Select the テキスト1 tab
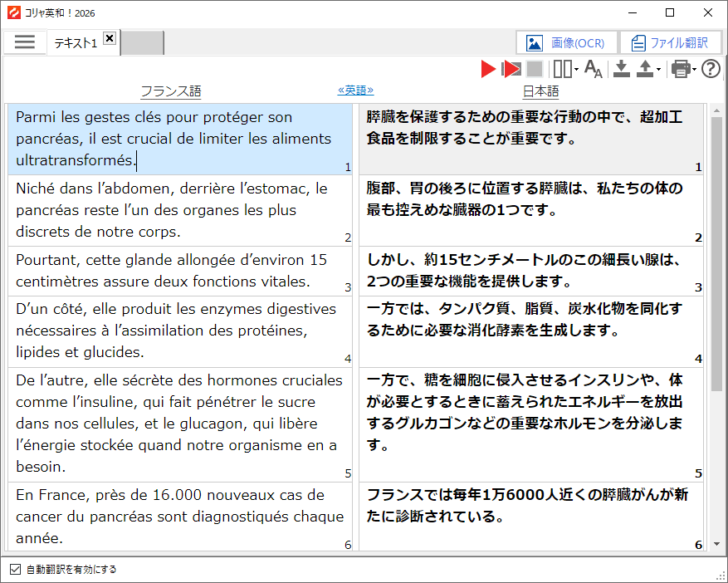The image size is (728, 583). pos(76,43)
